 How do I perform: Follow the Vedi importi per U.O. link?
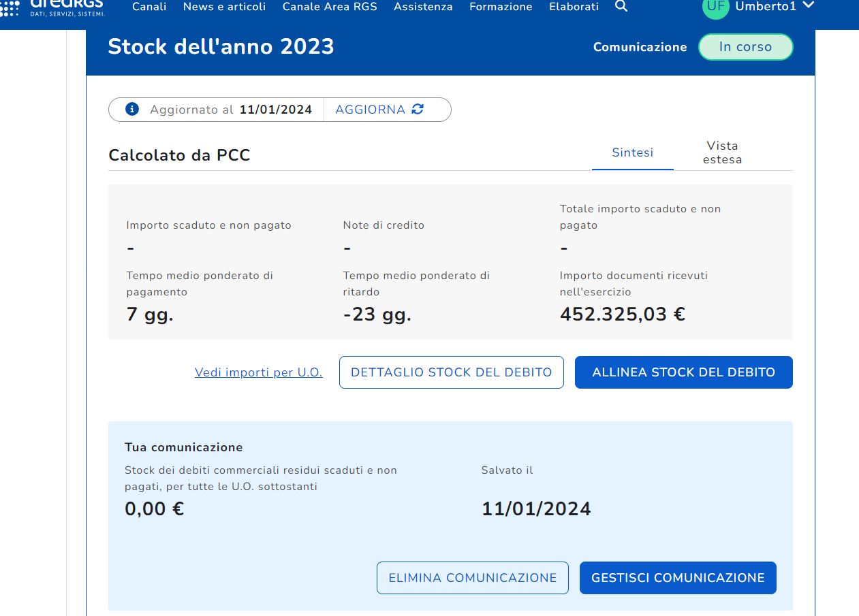[x=258, y=372]
